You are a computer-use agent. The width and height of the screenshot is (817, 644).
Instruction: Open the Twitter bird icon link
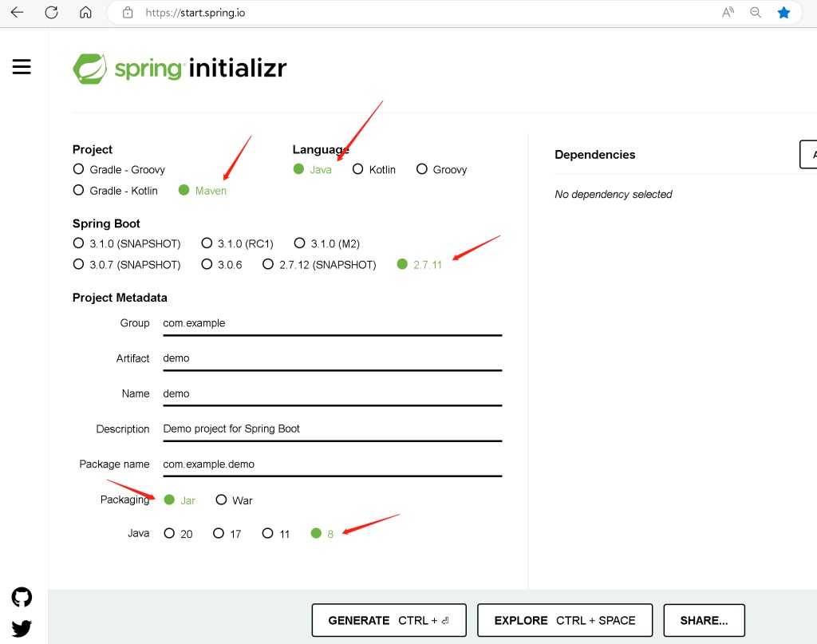tap(22, 628)
